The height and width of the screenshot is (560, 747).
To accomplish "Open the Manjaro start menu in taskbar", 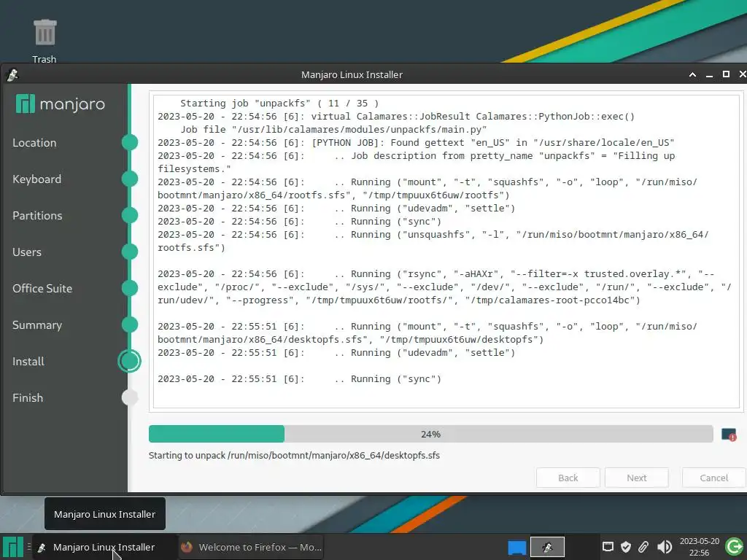I will click(x=13, y=547).
